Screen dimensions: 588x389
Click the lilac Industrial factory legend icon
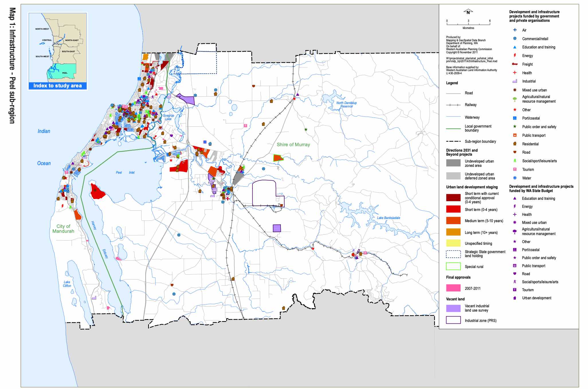tap(515, 81)
